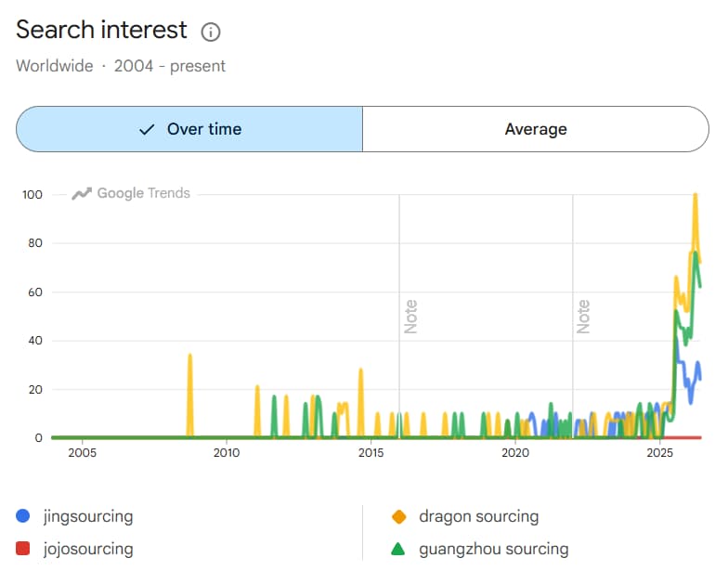The image size is (728, 571).
Task: Click the Worldwide · 2004 - present subtitle
Action: (121, 66)
